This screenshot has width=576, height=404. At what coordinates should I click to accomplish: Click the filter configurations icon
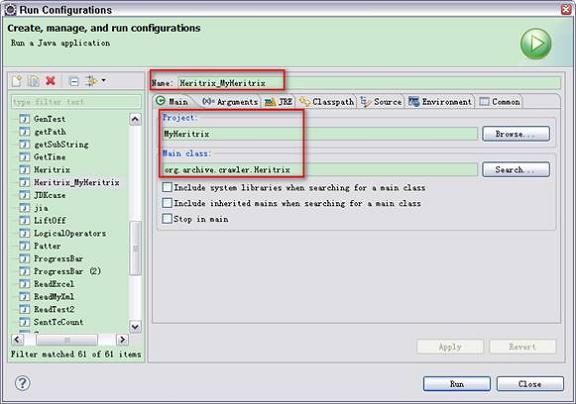90,81
